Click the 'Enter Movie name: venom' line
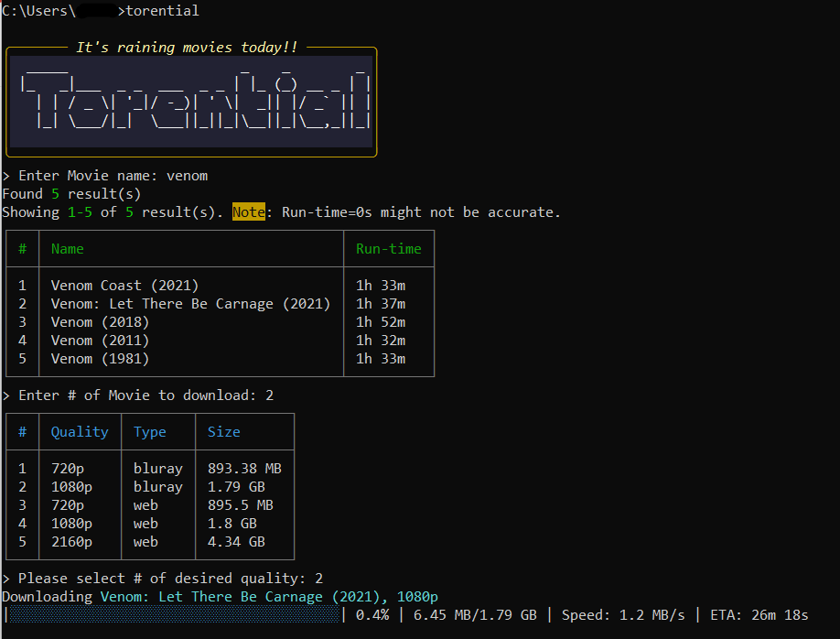 tap(105, 176)
